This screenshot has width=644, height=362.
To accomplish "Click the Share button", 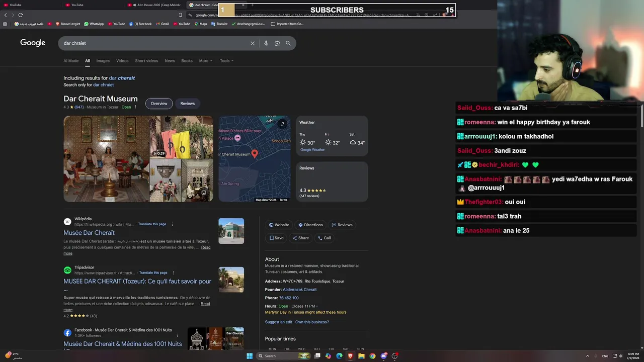I will tap(301, 238).
